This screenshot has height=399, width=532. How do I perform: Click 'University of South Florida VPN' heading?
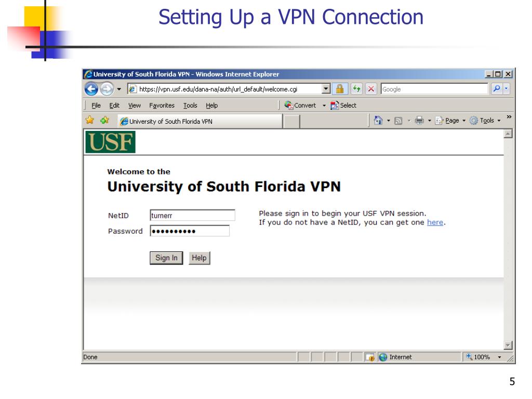(x=224, y=187)
